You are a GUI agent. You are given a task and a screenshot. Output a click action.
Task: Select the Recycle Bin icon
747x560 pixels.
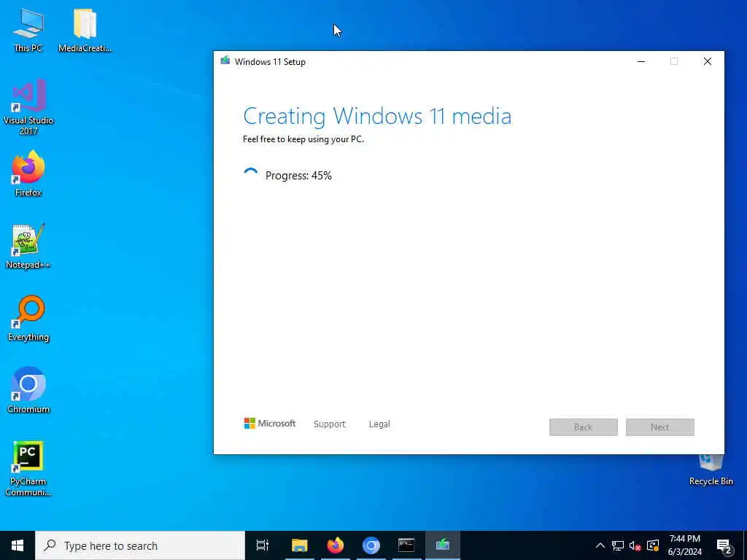[711, 470]
